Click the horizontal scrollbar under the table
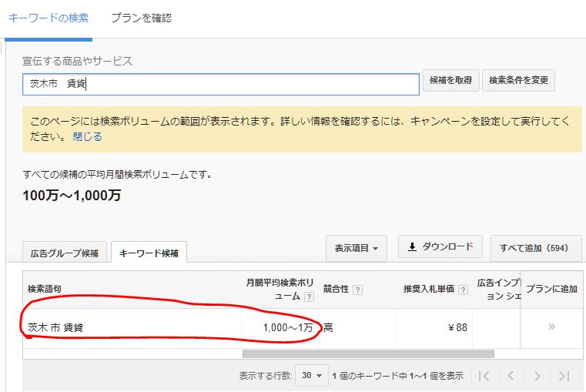The width and height of the screenshot is (586, 392). [368, 354]
